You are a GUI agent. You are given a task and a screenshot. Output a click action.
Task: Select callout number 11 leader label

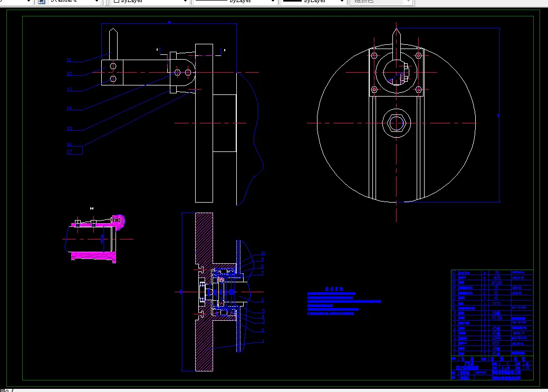click(69, 60)
